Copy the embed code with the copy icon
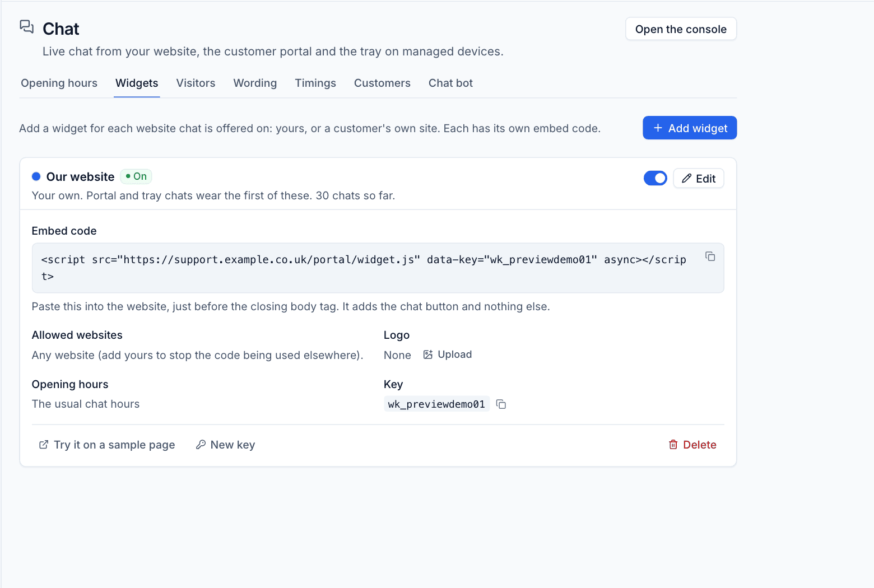Screen dimensions: 874x588 click(x=710, y=256)
